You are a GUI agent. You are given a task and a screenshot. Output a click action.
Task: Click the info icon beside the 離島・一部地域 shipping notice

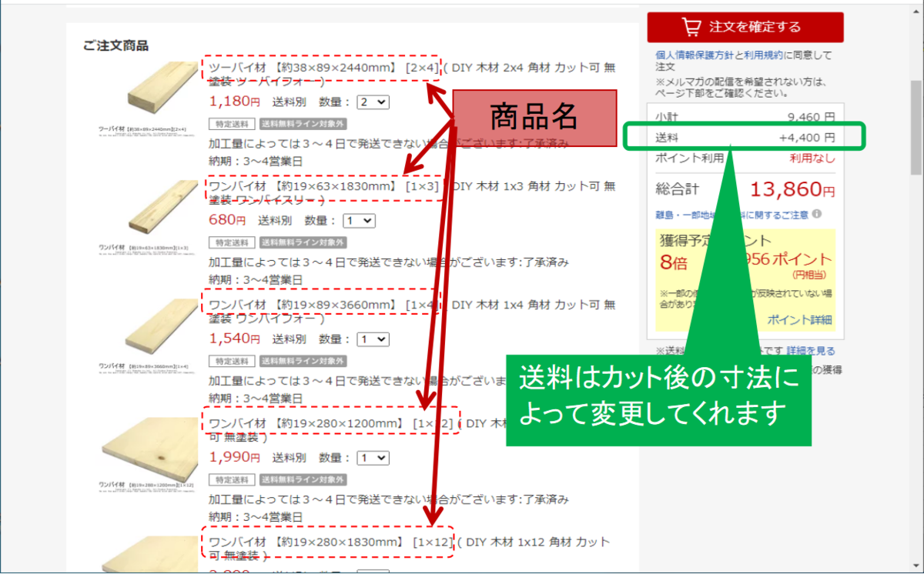pos(816,215)
